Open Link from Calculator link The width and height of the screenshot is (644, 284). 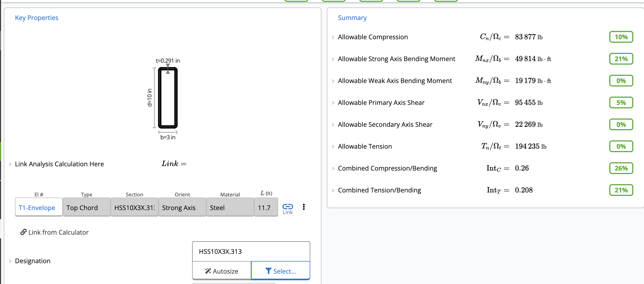(55, 232)
